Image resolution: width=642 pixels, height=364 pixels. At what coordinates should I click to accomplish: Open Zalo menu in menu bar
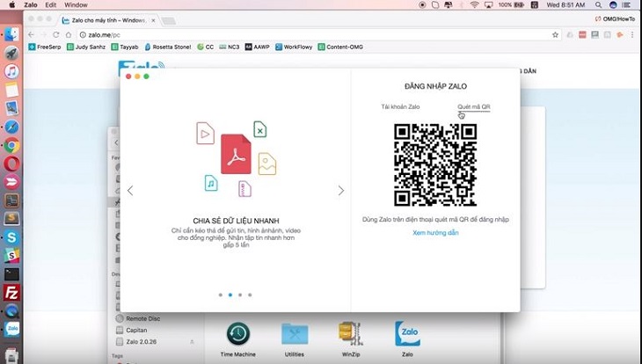coord(31,5)
